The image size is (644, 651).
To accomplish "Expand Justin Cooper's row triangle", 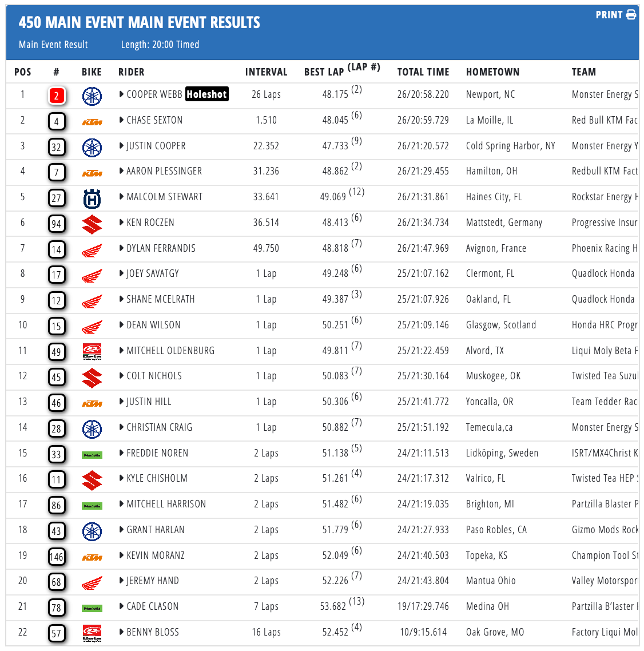I will pos(121,146).
